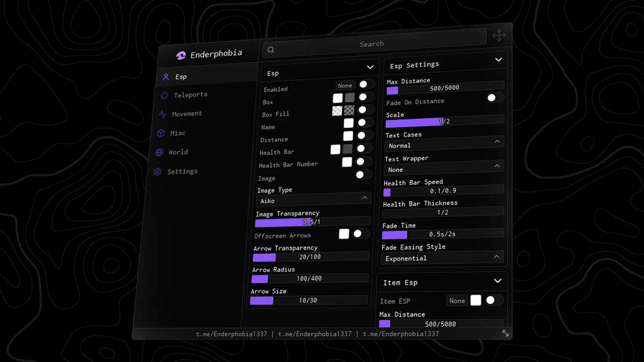Pick the Health Bar Number color swatch
Screen dimensions: 644x362
[347, 162]
